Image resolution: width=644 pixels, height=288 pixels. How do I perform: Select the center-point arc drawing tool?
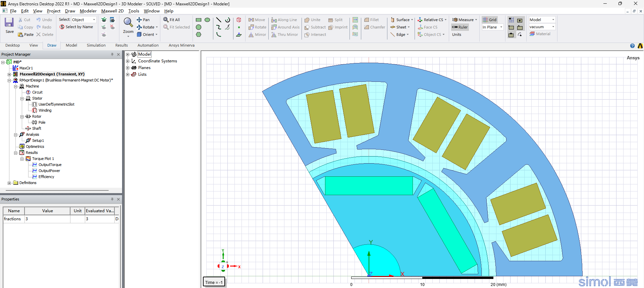228,20
